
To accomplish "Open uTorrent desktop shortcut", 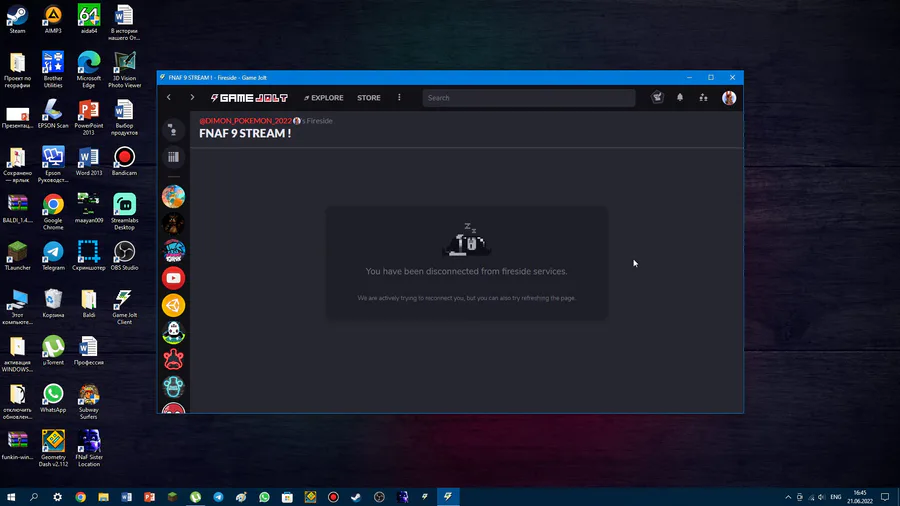I will click(x=53, y=351).
